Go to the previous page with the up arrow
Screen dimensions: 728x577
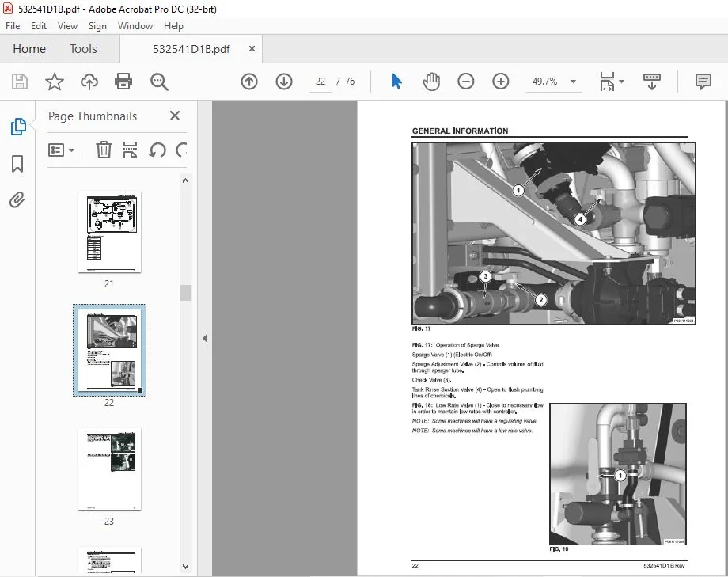249,82
